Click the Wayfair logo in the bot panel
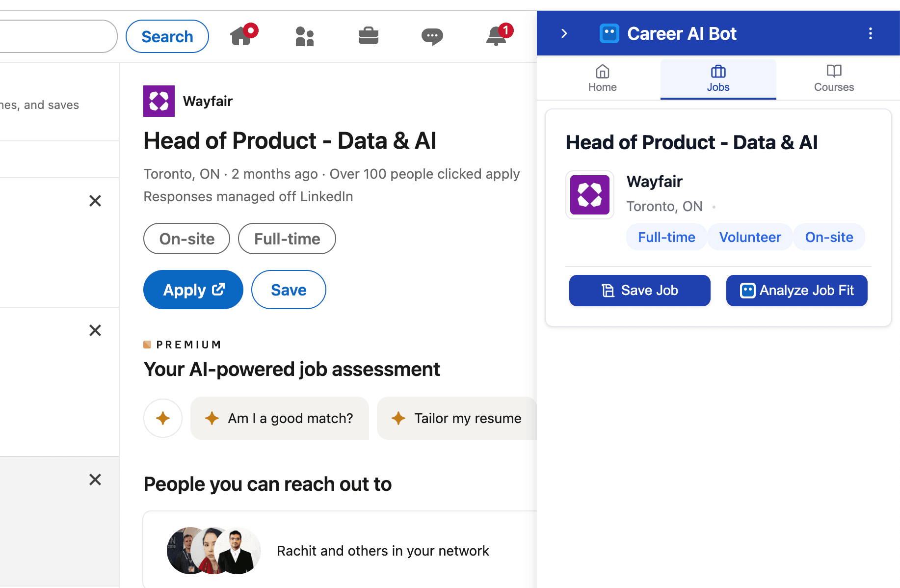Image resolution: width=900 pixels, height=588 pixels. coord(590,195)
